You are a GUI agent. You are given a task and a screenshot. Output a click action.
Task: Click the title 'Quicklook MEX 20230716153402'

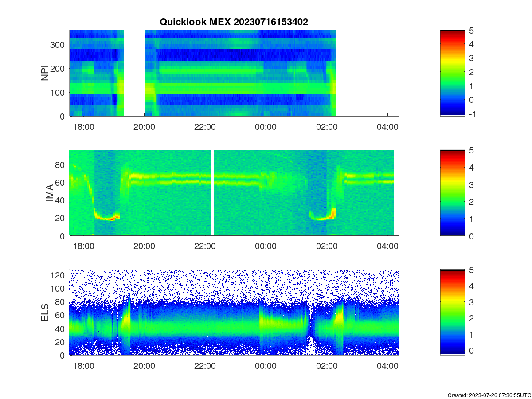(x=234, y=22)
